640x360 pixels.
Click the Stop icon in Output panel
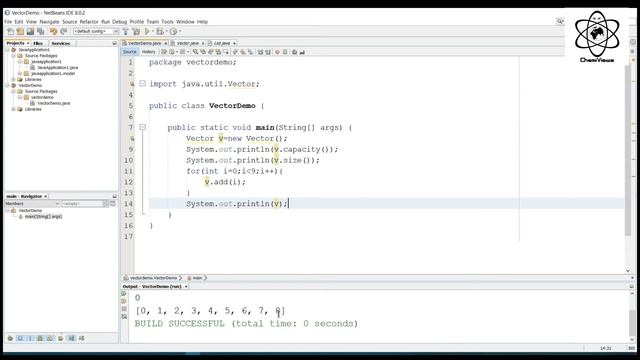(x=124, y=309)
